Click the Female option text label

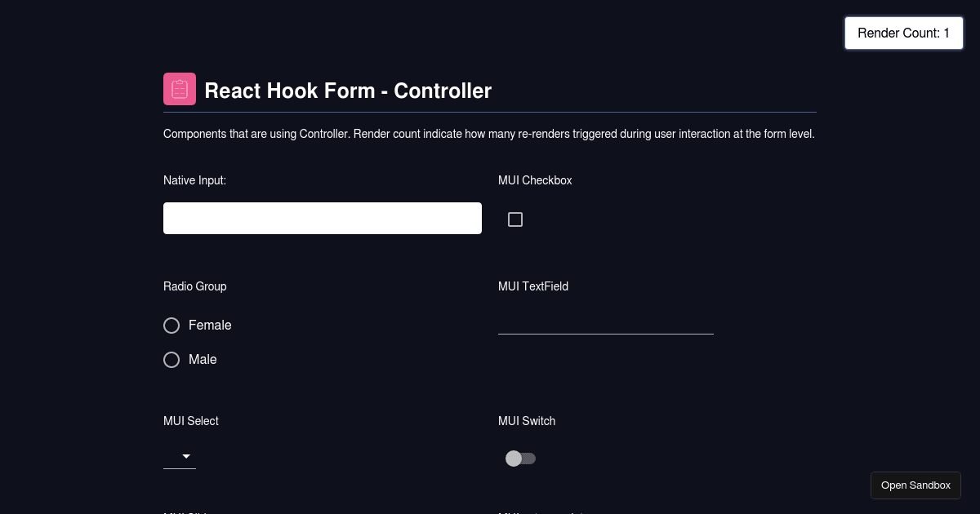(210, 325)
